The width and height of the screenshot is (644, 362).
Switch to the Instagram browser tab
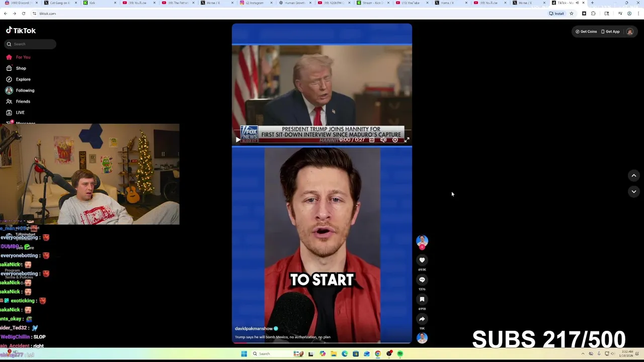tap(257, 3)
